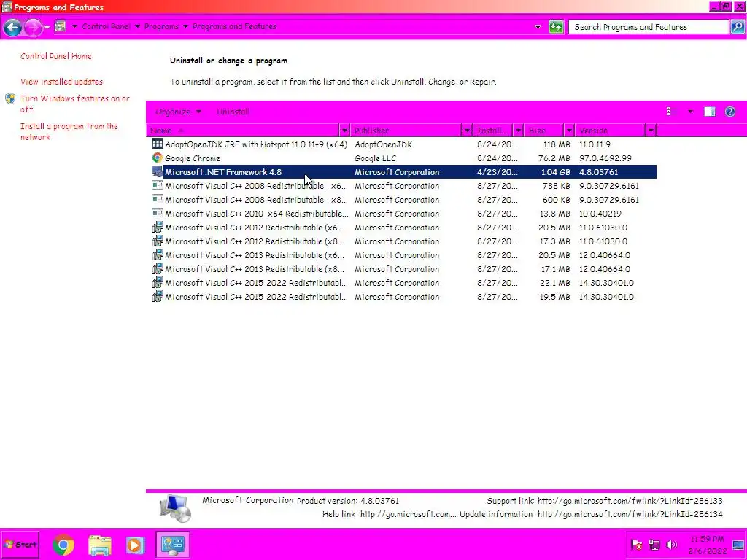Open Windows Explorer from the taskbar
This screenshot has width=747, height=560.
(x=99, y=545)
